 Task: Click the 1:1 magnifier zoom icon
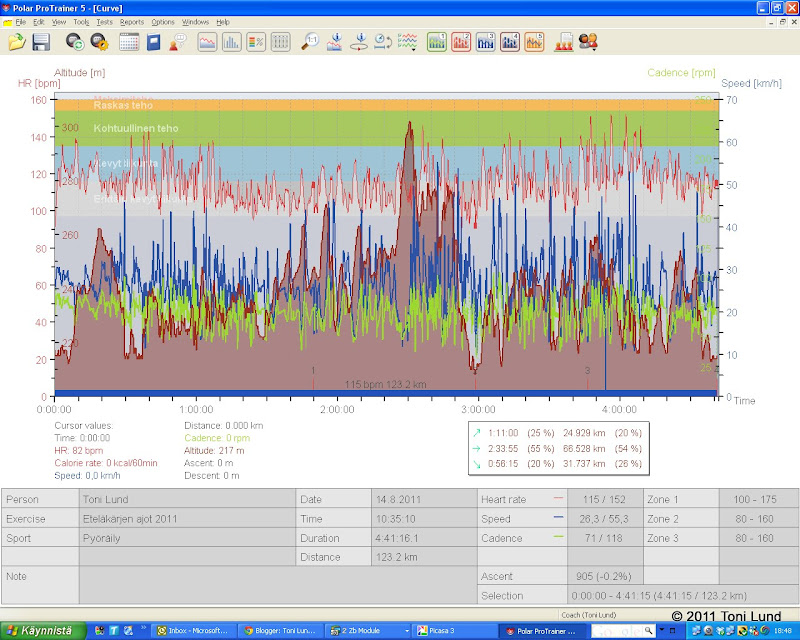click(311, 42)
